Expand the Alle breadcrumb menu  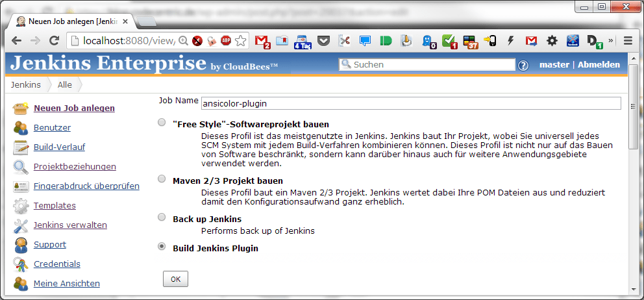pyautogui.click(x=65, y=84)
